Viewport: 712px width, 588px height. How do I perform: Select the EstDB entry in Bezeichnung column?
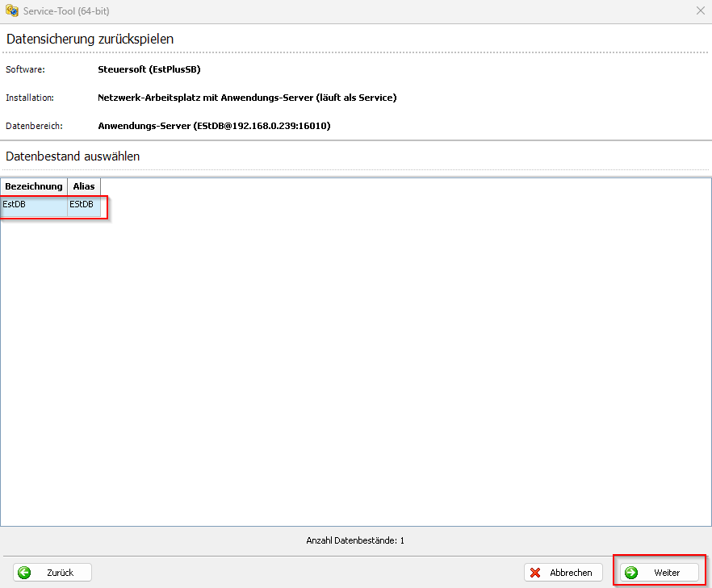[x=34, y=205]
